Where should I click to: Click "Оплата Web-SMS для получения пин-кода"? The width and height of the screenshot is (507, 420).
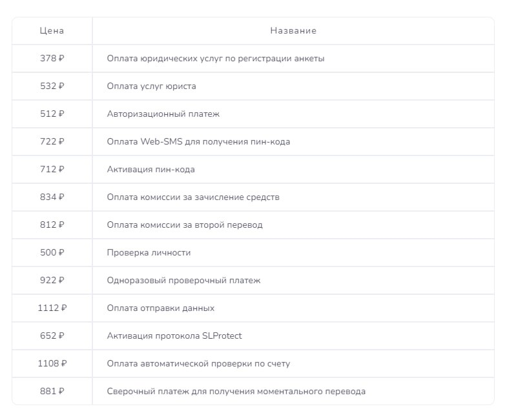point(198,142)
